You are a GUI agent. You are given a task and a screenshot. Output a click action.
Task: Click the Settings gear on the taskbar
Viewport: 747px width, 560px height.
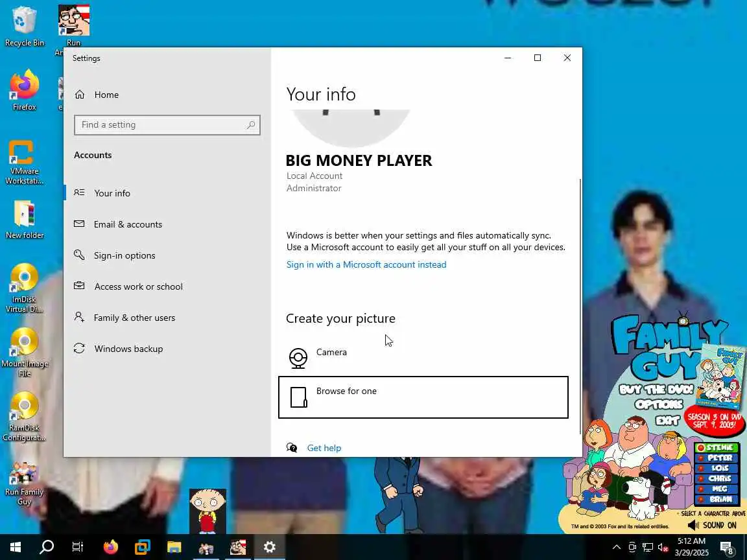[x=270, y=547]
